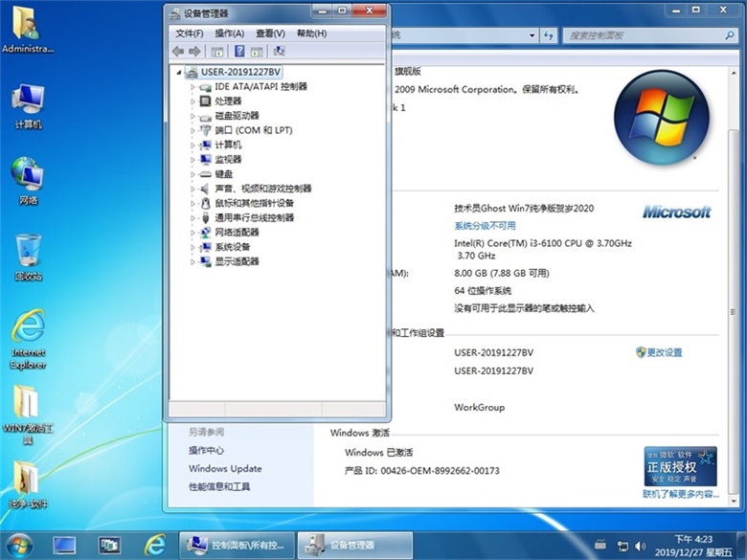Expand the 网络适配器 network adapters node
The width and height of the screenshot is (747, 560).
point(192,233)
